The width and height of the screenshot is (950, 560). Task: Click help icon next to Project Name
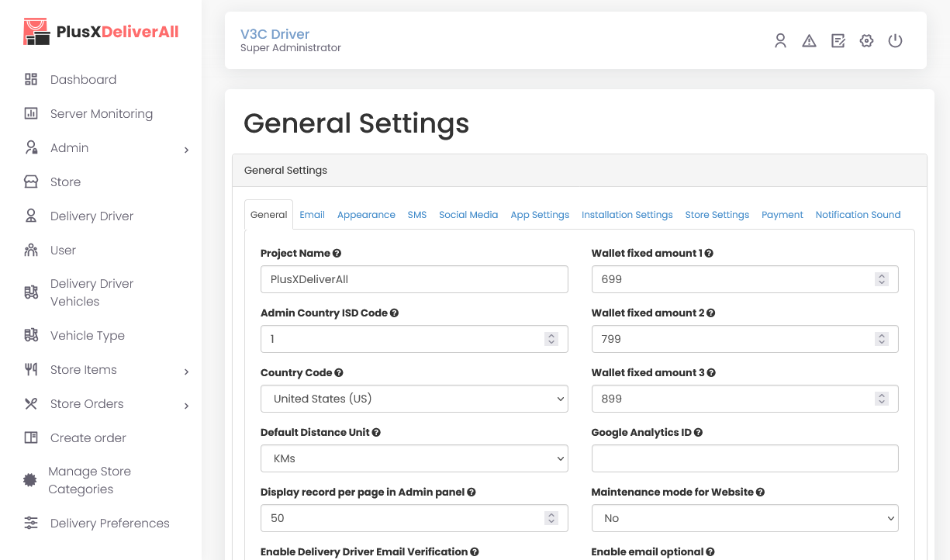click(x=337, y=253)
